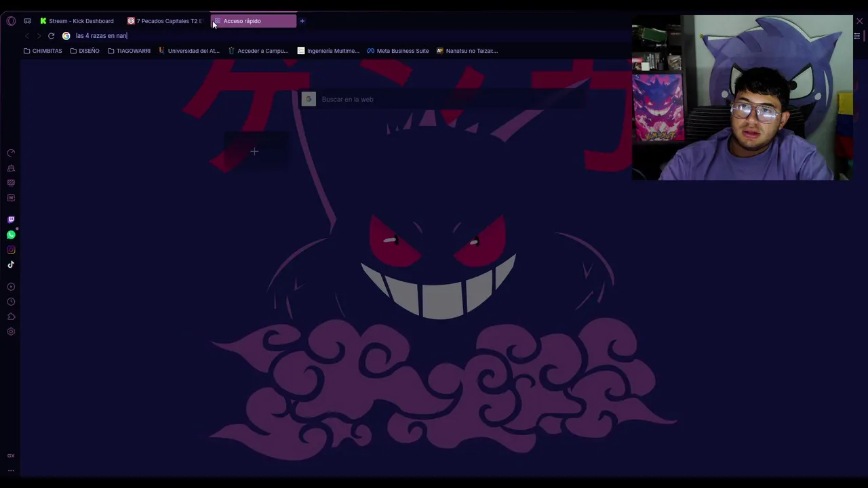Image resolution: width=868 pixels, height=488 pixels.
Task: Close the browser window with X
Action: [859, 21]
